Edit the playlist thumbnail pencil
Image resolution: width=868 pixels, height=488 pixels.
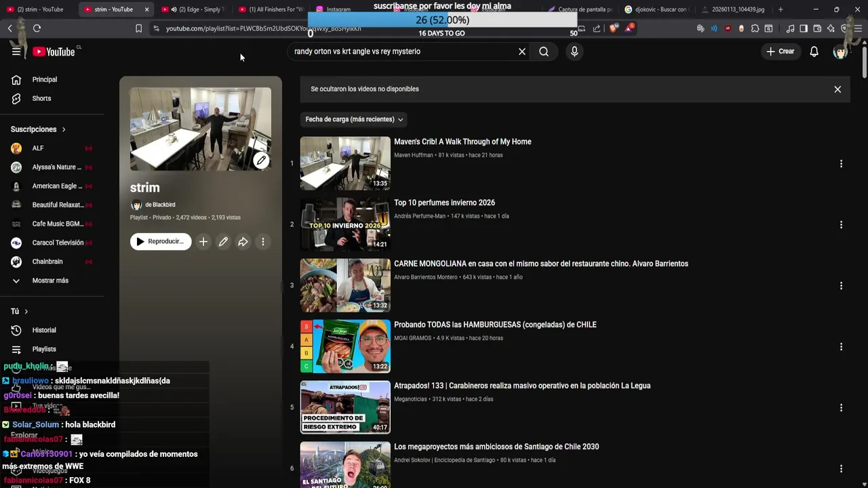[x=261, y=161]
